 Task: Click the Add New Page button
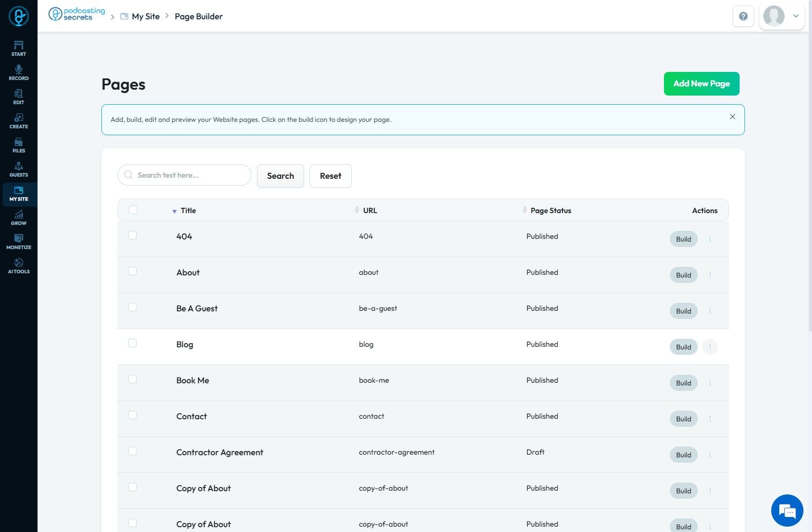click(x=702, y=84)
